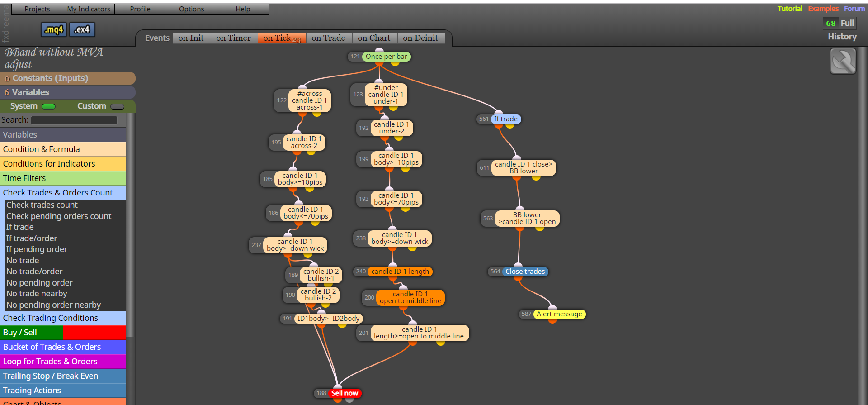Expand the Trading Actions category
The width and height of the screenshot is (868, 405).
pyautogui.click(x=63, y=391)
